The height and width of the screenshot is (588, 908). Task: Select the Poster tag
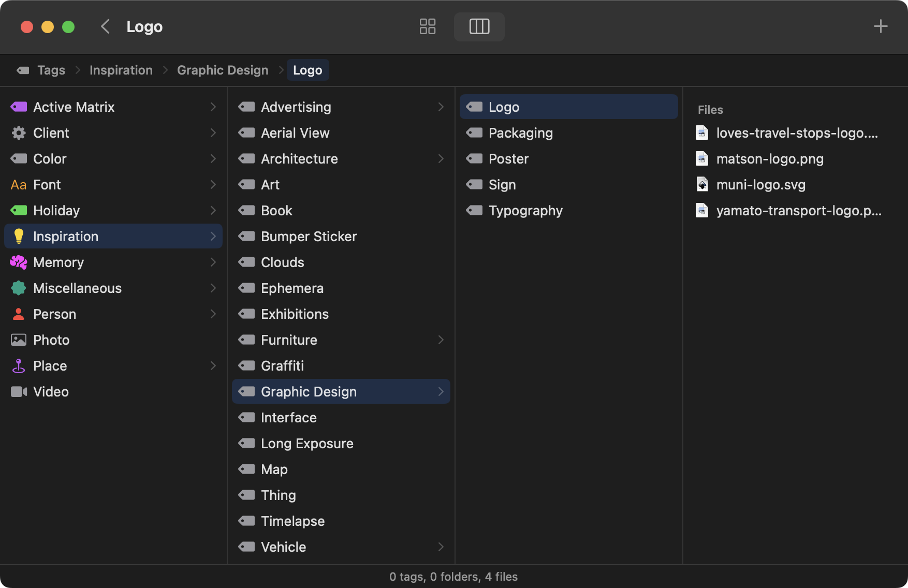click(x=569, y=158)
